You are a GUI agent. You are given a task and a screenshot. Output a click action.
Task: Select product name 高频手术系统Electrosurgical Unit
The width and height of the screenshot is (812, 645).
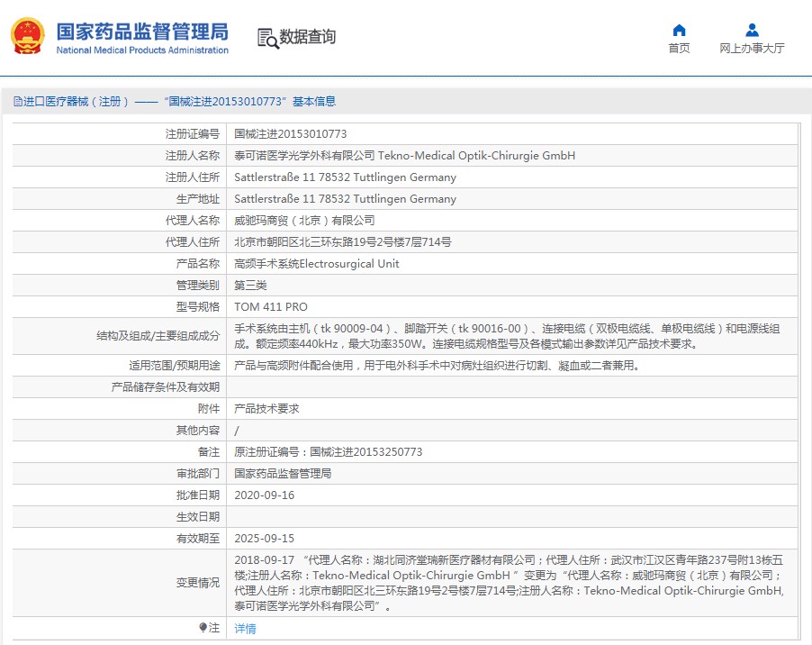[x=316, y=264]
